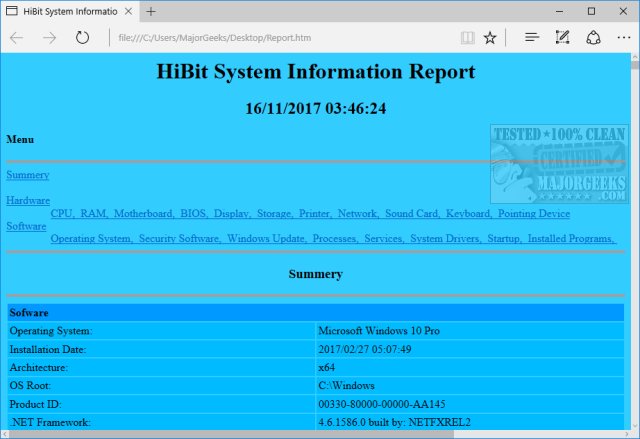This screenshot has width=640, height=439.
Task: Click the 'C:\Windows' OS Root value
Action: click(x=346, y=386)
